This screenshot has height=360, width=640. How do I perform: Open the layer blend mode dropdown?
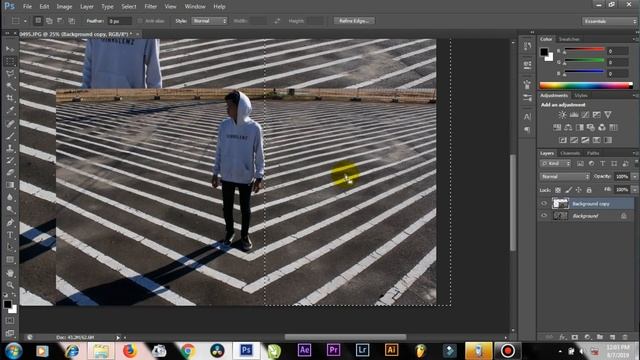click(x=565, y=177)
